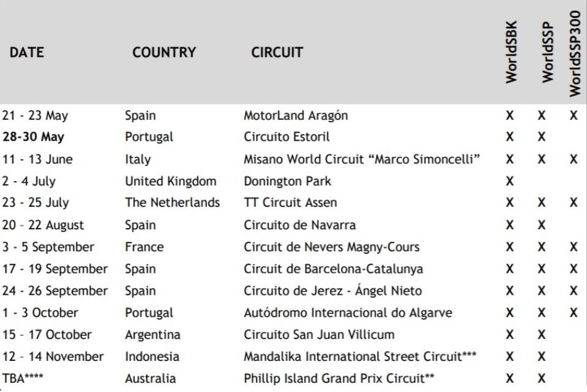Click the Donington Park circuit entry
This screenshot has height=392, width=587.
pyautogui.click(x=287, y=181)
